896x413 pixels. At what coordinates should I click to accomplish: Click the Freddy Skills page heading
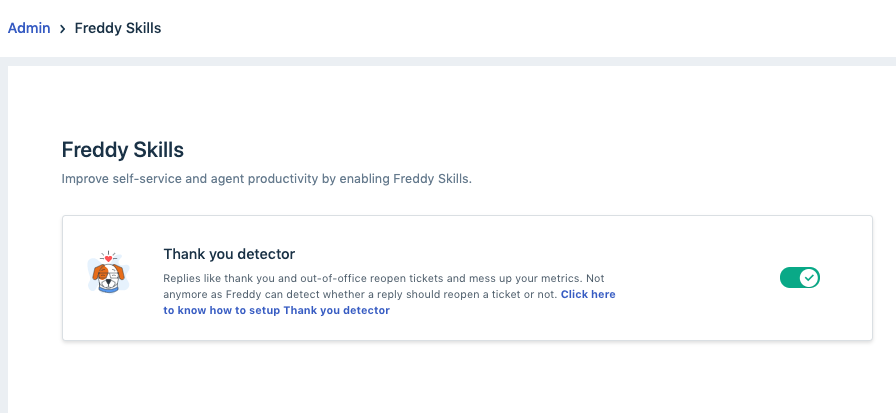[x=123, y=150]
